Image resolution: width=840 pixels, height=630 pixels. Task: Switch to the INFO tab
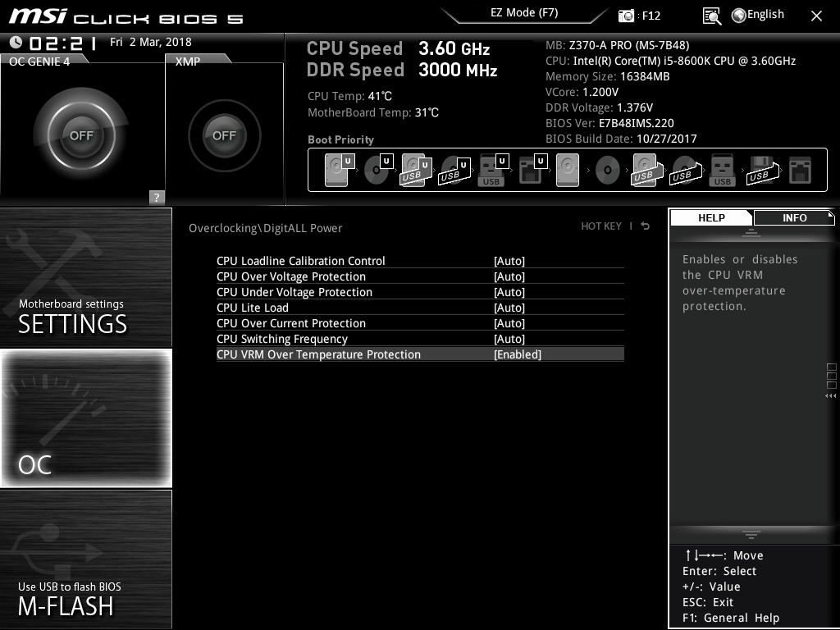pos(794,217)
